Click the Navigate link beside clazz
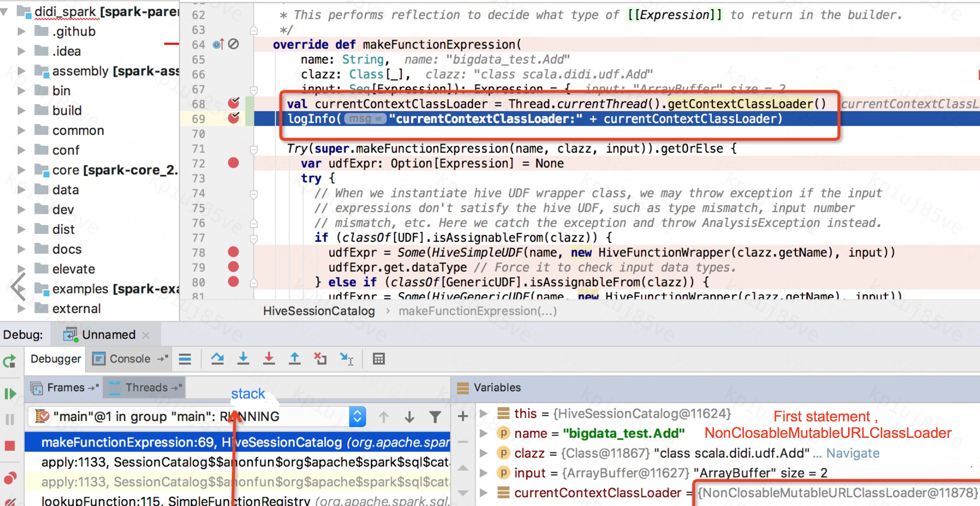This screenshot has width=980, height=506. (853, 453)
